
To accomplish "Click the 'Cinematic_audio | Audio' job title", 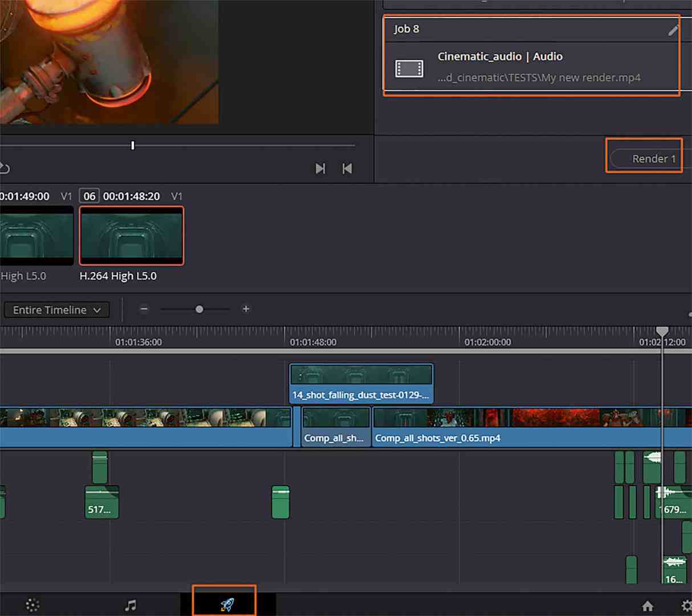I will tap(500, 56).
